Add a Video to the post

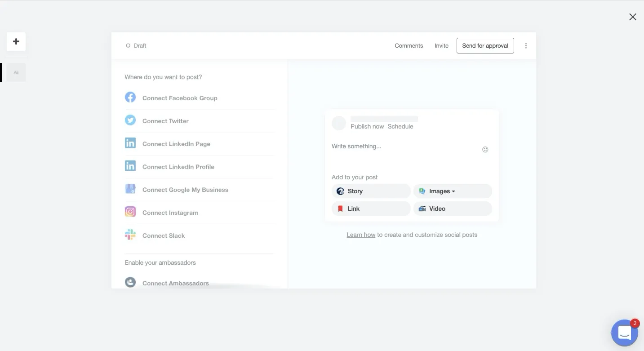click(453, 209)
